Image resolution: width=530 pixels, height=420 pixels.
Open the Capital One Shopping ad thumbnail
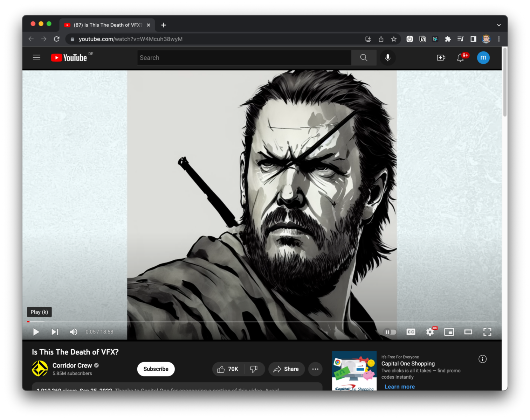click(354, 371)
